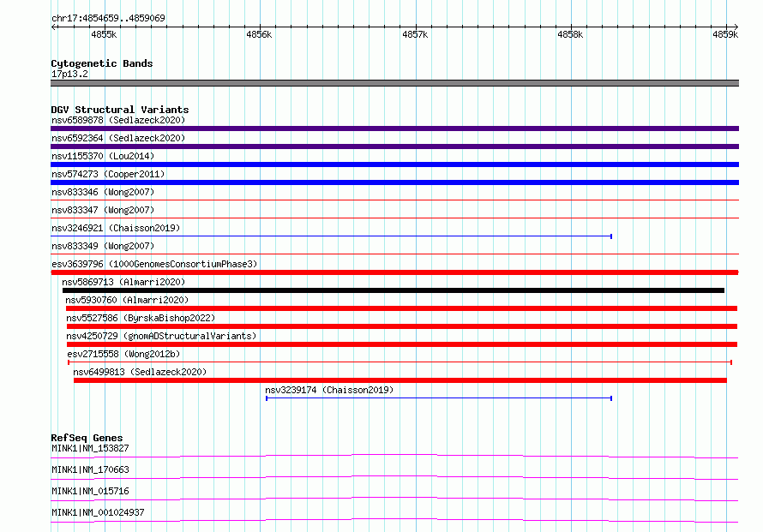
Task: Click the red bar under nsv5527586
Action: pos(402,326)
